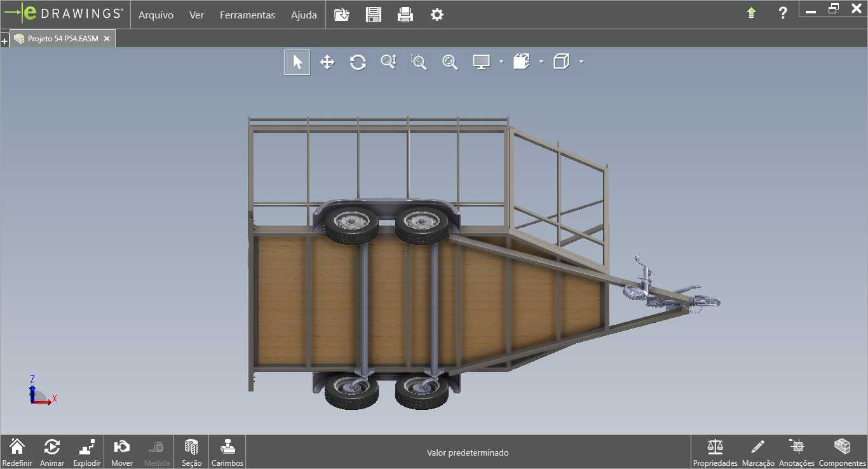The height and width of the screenshot is (469, 868).
Task: Expand the view orientation dropdown arrow
Action: (541, 62)
